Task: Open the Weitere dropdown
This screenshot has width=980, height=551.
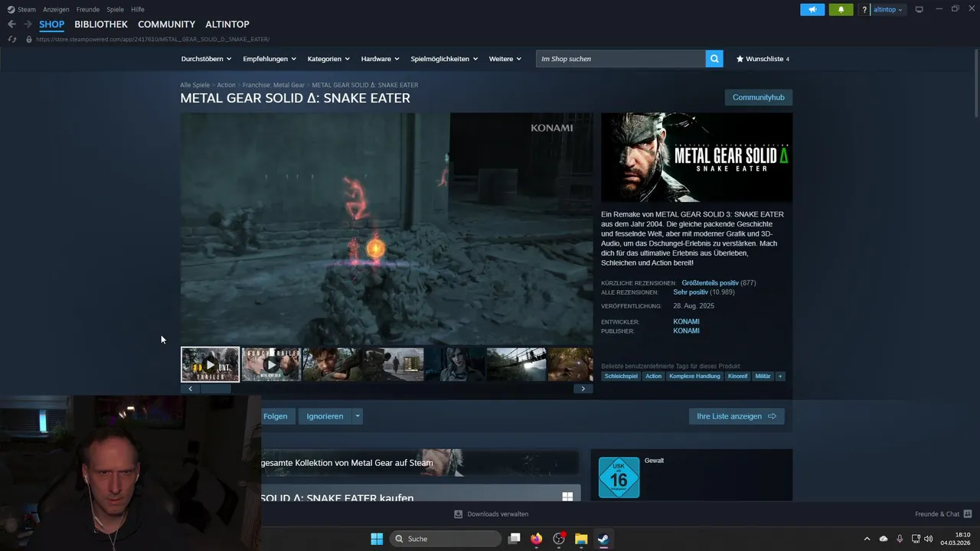Action: click(505, 59)
